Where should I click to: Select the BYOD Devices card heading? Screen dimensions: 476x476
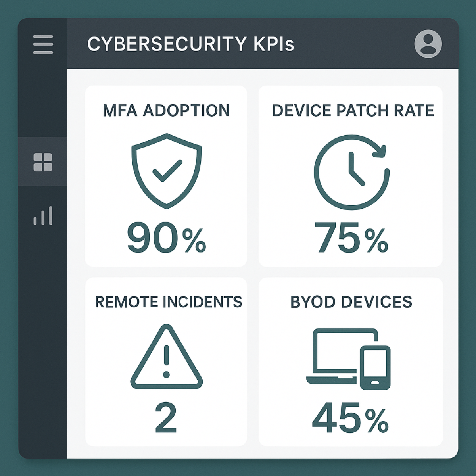click(x=351, y=302)
